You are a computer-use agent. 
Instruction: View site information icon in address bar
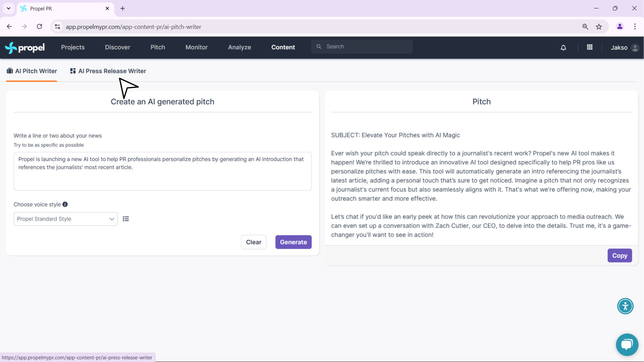pyautogui.click(x=58, y=26)
